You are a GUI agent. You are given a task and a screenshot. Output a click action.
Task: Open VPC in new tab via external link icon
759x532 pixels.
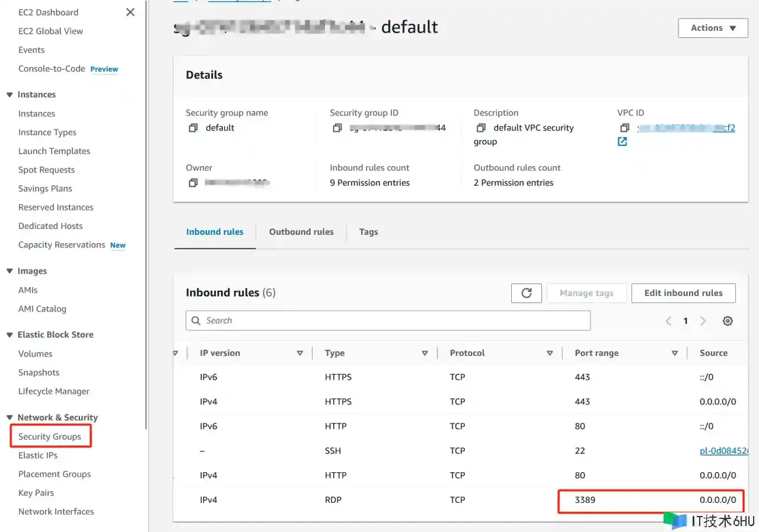(622, 142)
